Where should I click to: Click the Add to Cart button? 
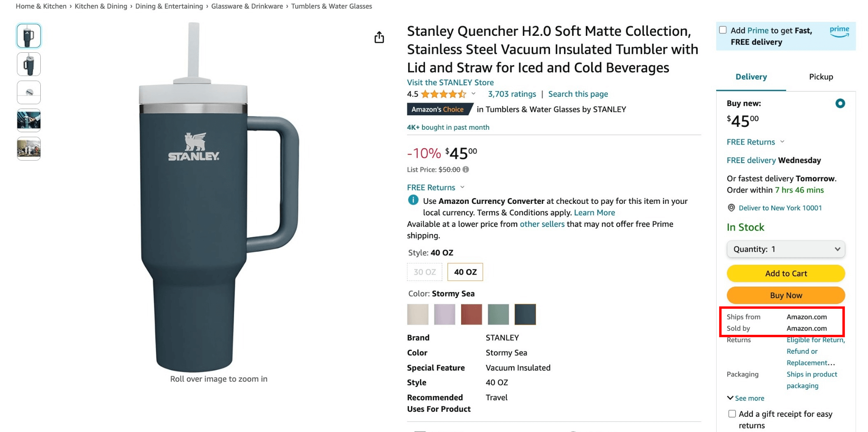click(x=786, y=273)
